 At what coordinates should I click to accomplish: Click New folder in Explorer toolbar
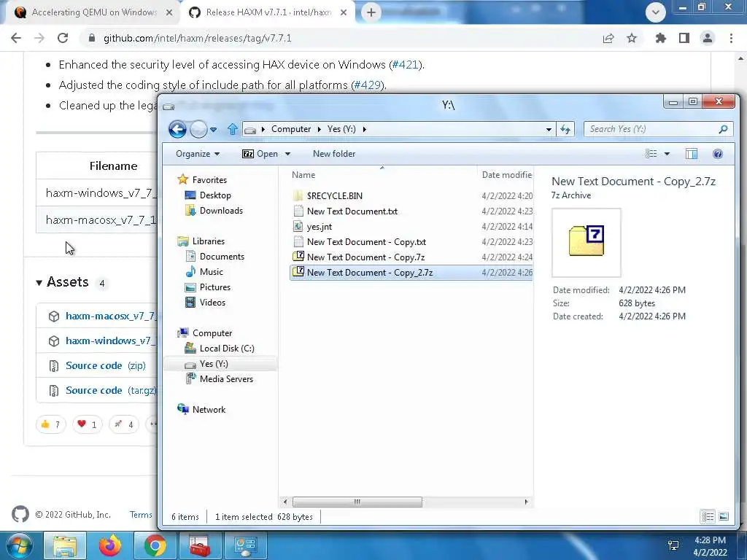coord(334,154)
